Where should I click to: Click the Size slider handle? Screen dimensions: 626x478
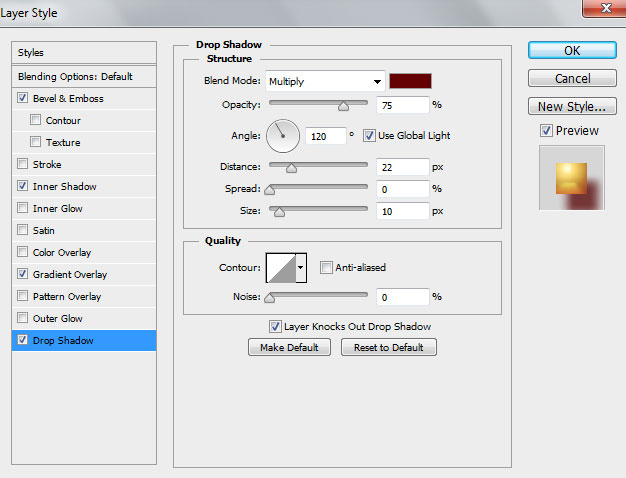279,212
